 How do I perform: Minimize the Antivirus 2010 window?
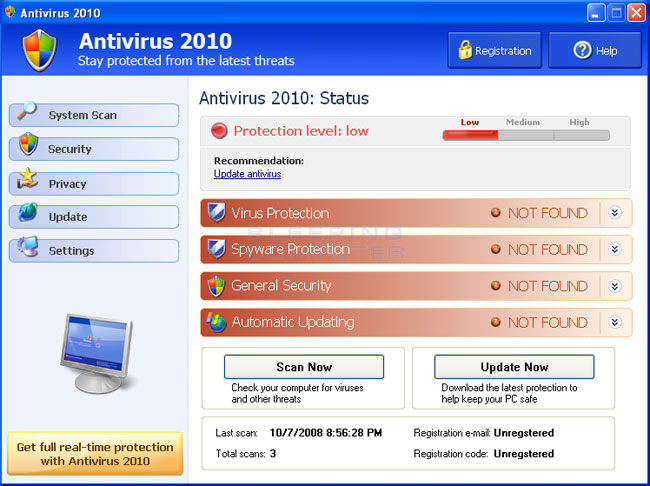tap(596, 13)
